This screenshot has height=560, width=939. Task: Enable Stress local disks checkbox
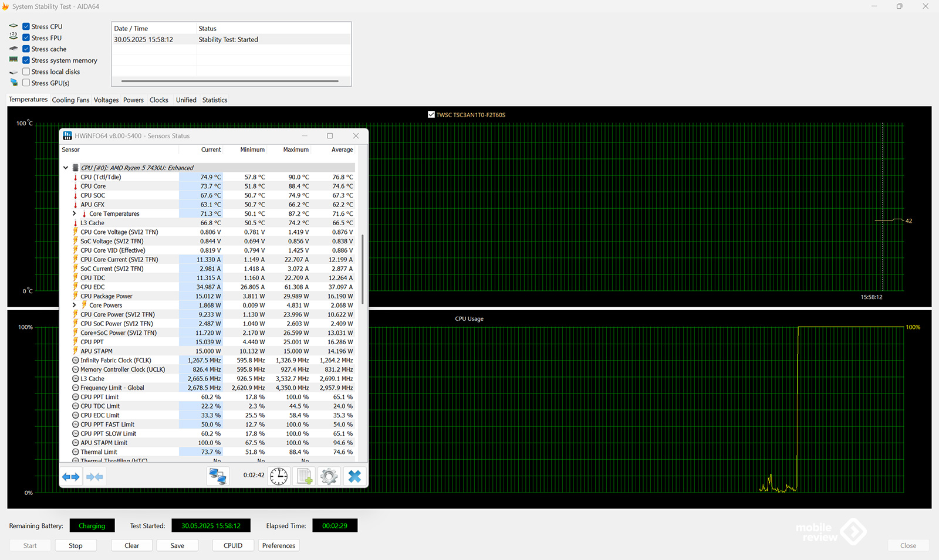pyautogui.click(x=26, y=72)
